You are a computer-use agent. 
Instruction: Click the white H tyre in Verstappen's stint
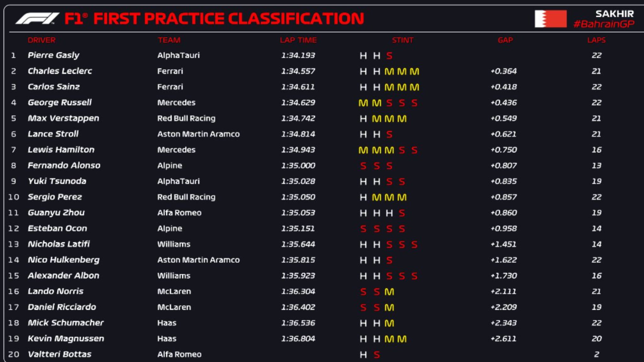363,119
